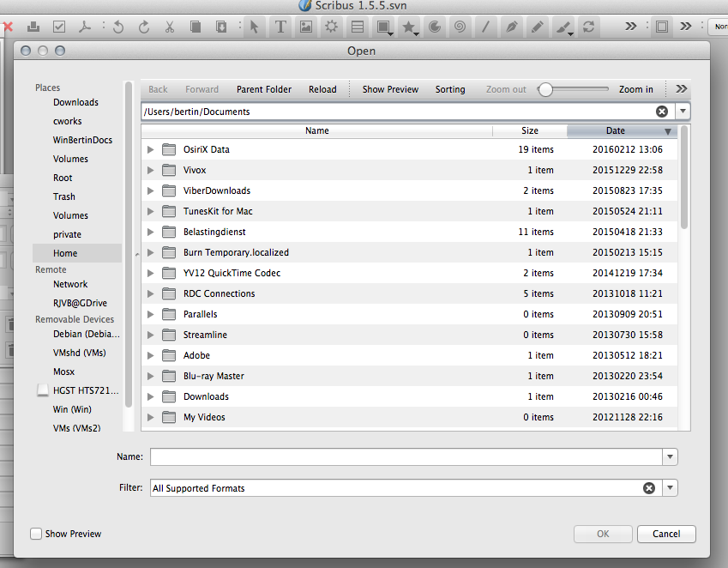This screenshot has height=568, width=728.
Task: Clear the Filter field using X icon
Action: pos(649,488)
